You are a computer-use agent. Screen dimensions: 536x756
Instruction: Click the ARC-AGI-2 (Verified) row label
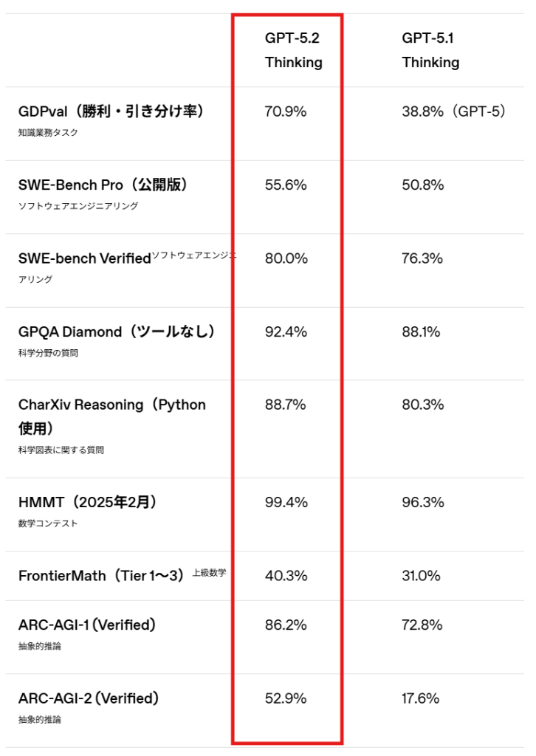(89, 698)
